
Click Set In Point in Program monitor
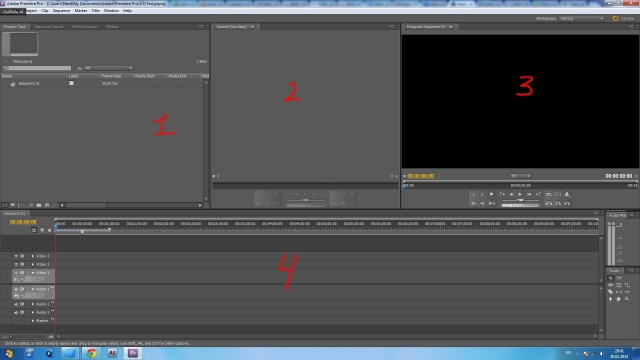point(474,195)
